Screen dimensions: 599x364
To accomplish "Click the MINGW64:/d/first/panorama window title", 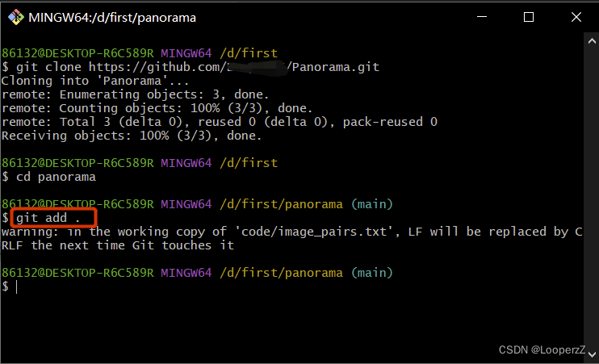I will (x=112, y=18).
